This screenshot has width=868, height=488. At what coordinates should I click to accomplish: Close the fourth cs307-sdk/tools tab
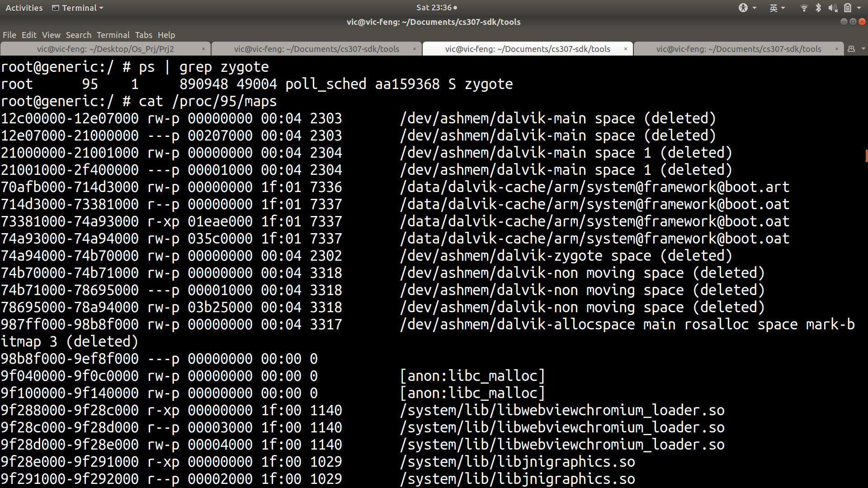(836, 49)
